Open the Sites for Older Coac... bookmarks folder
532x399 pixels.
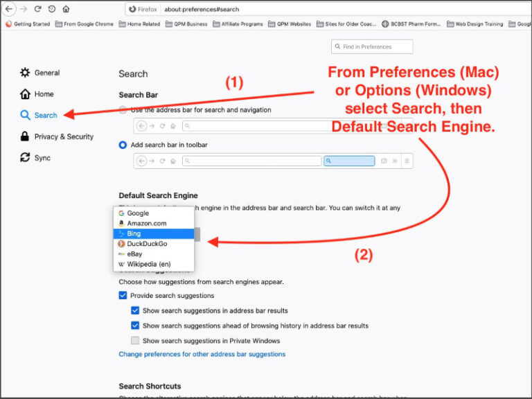click(x=346, y=24)
